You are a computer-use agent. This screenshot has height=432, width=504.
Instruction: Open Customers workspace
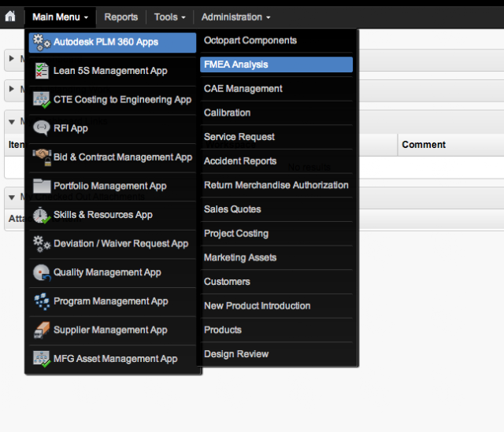tap(276, 282)
